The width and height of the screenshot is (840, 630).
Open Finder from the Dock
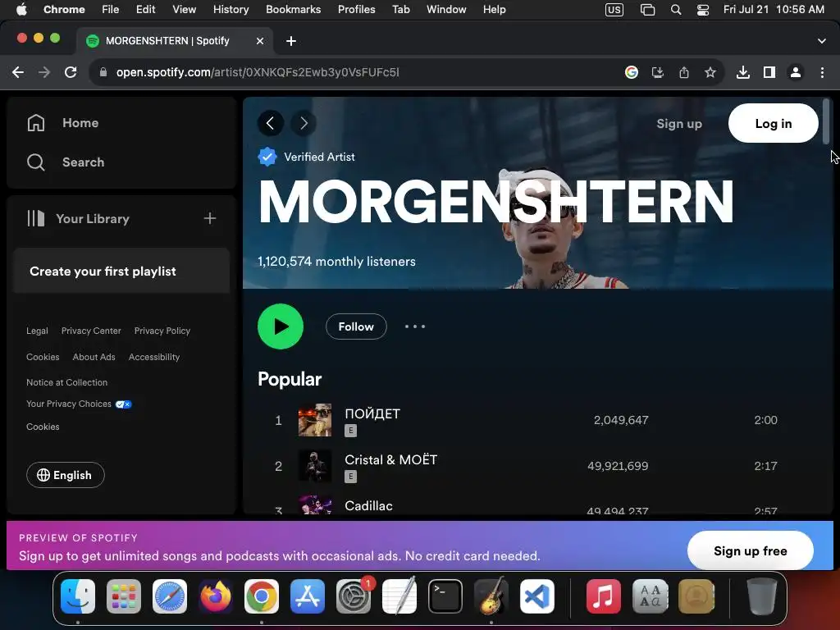click(78, 596)
